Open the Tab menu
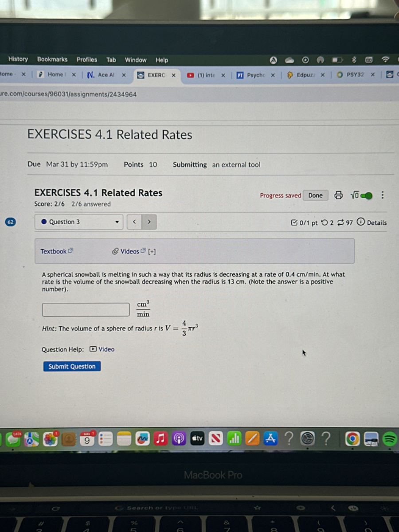This screenshot has width=399, height=532. pos(111,60)
